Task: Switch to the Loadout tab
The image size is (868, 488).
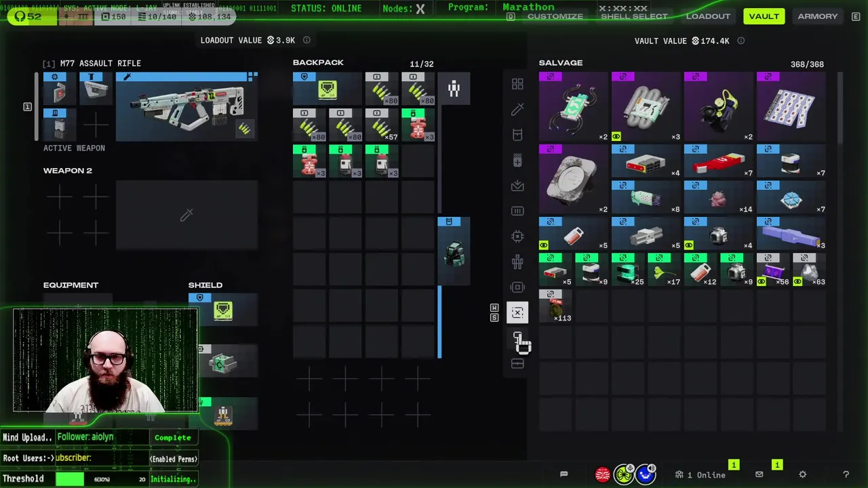Action: pos(708,16)
